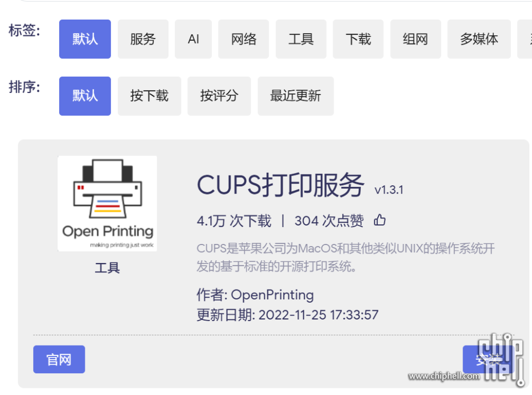
Task: Click the 作者: OpenPrinting line
Action: tap(255, 295)
